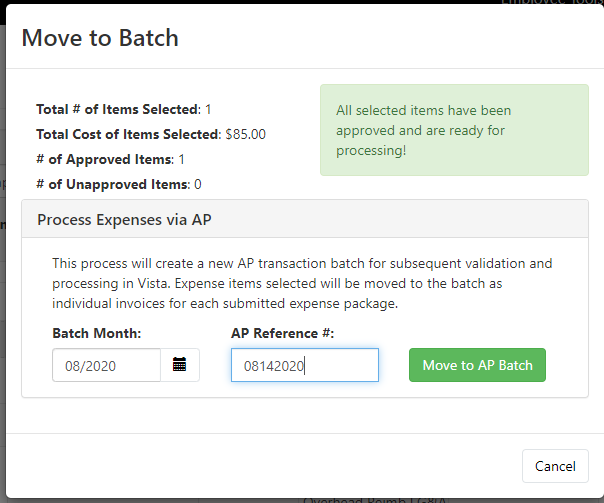The height and width of the screenshot is (503, 604).
Task: Select the Total # of Items Selected line
Action: tap(124, 109)
